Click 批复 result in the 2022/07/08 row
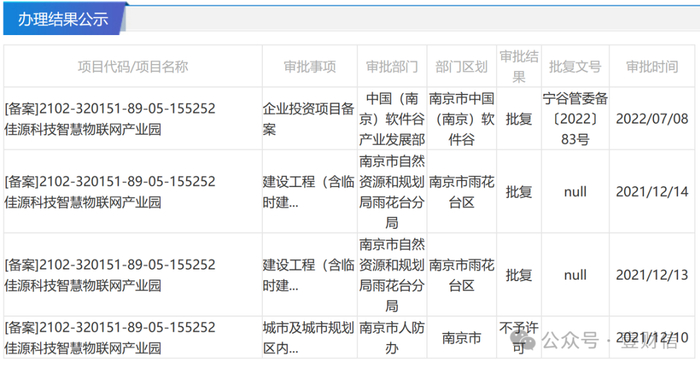The width and height of the screenshot is (700, 368). pos(519,119)
